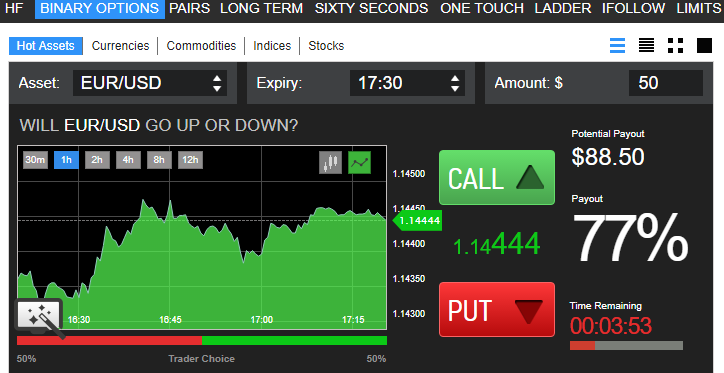Set chart timeframe to 2h
Image resolution: width=724 pixels, height=373 pixels.
pos(97,160)
